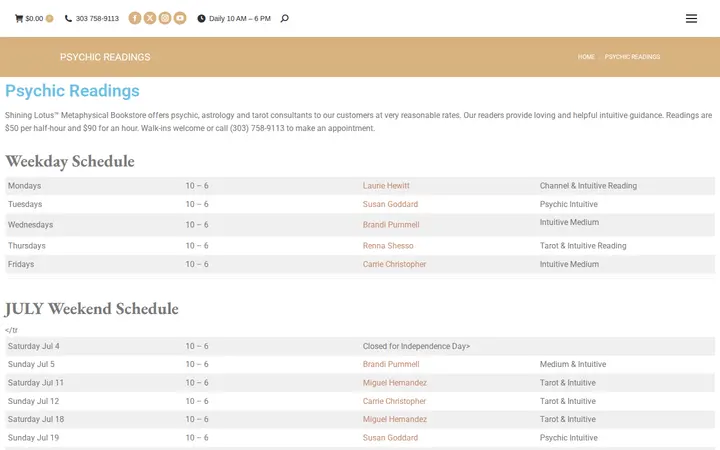720x450 pixels.
Task: Open Brandi Pummell link on Sunday Jul 5
Action: 391,364
